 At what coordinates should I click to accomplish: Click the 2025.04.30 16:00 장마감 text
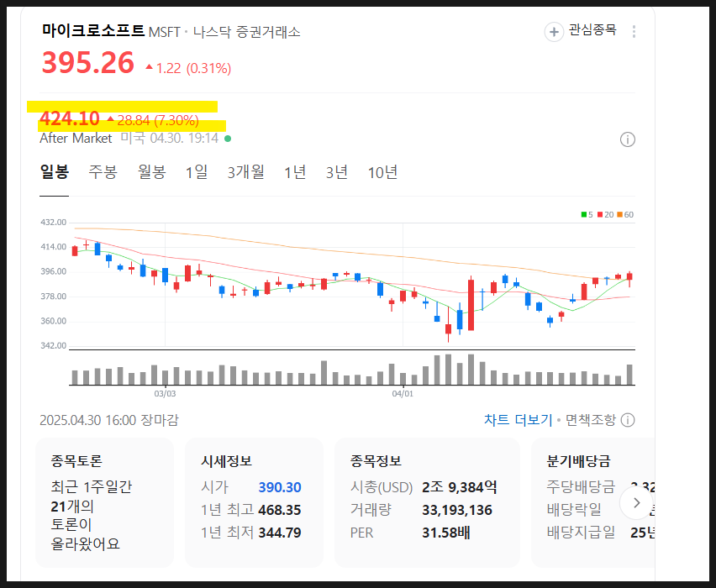click(x=109, y=420)
